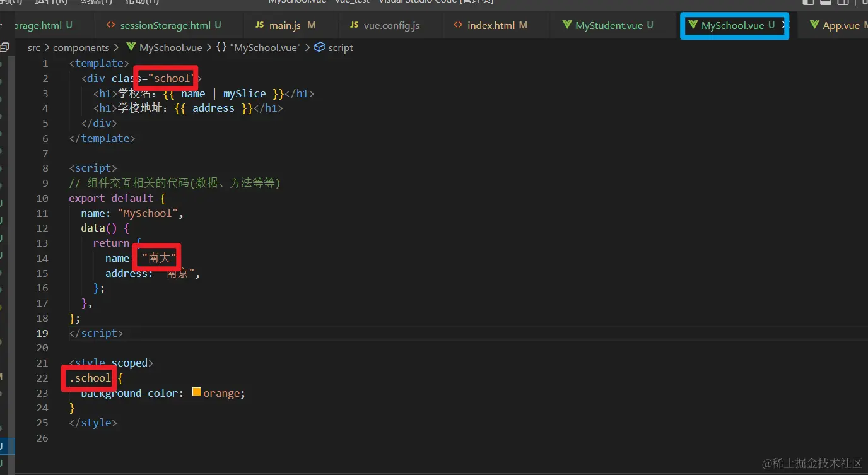Click the export default keyword line

117,198
